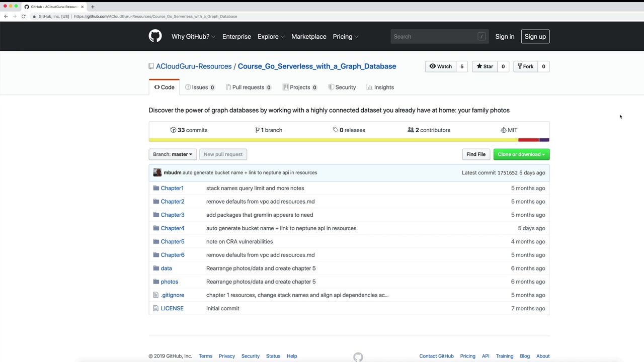Fork the repository
The image size is (644, 362).
pyautogui.click(x=525, y=66)
